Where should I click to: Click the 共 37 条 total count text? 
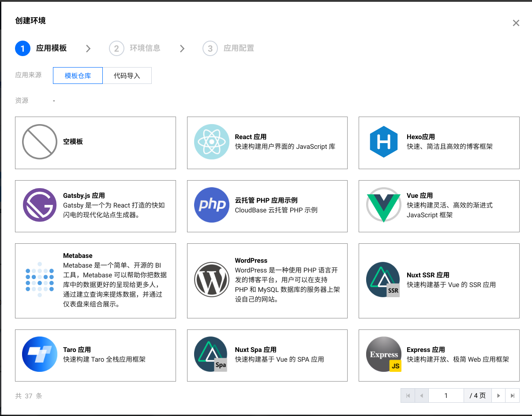(x=29, y=396)
